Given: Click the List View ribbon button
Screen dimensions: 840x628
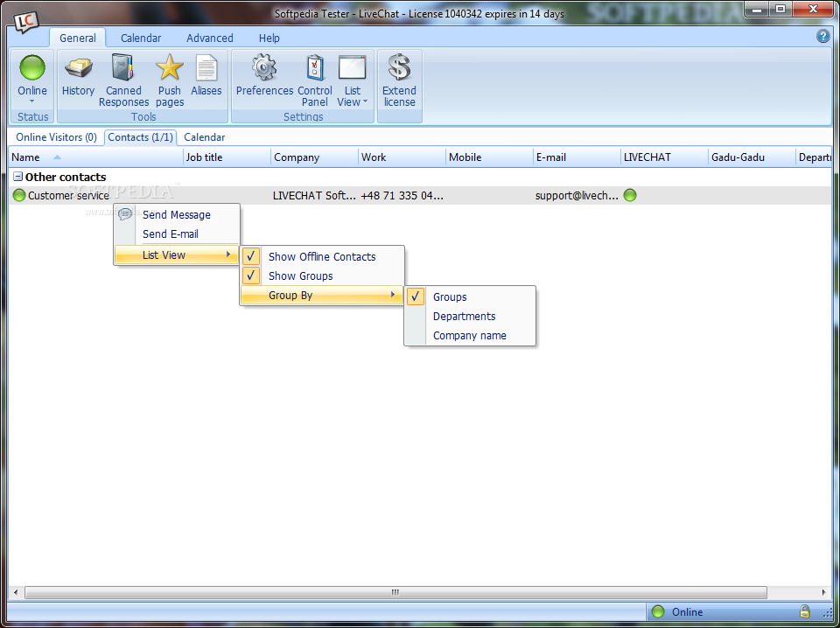Looking at the screenshot, I should 352,80.
